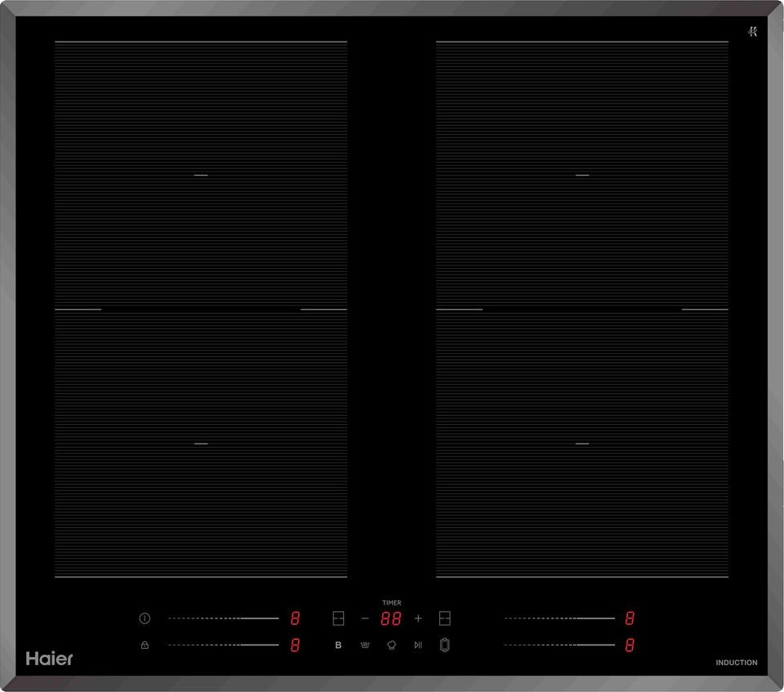
Task: Decrease timer with the minus button
Action: (x=365, y=618)
